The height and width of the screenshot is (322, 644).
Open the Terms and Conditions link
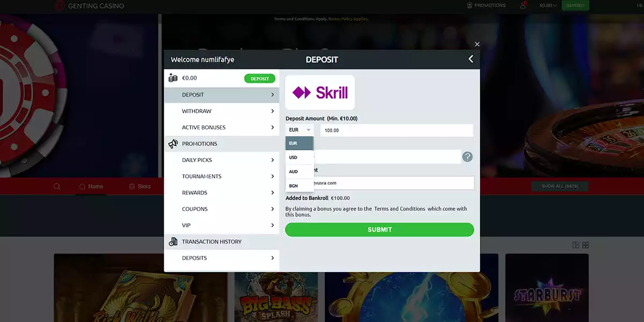click(x=400, y=209)
